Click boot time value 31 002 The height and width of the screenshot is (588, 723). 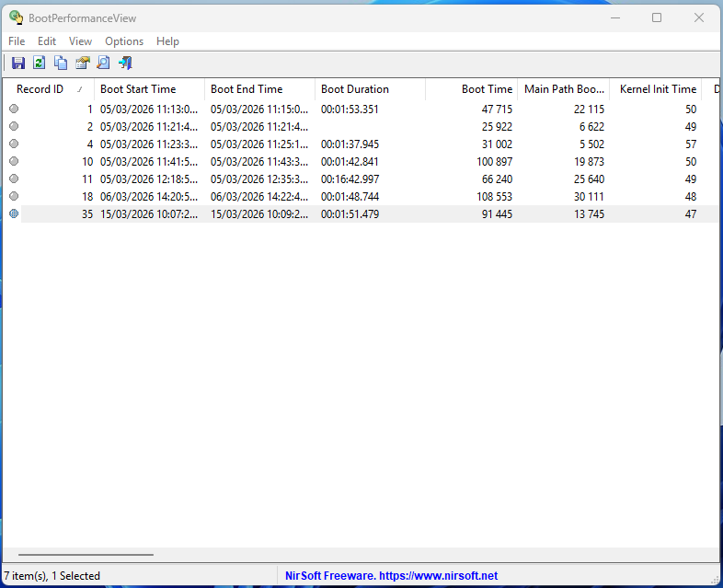pyautogui.click(x=497, y=144)
